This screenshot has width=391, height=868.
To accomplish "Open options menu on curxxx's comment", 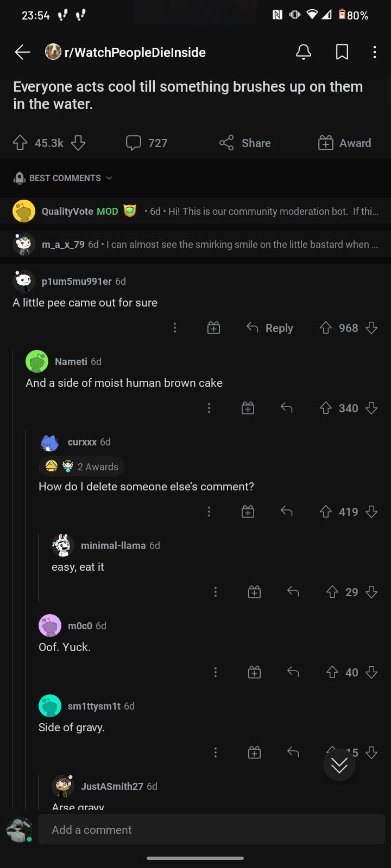I will (209, 512).
